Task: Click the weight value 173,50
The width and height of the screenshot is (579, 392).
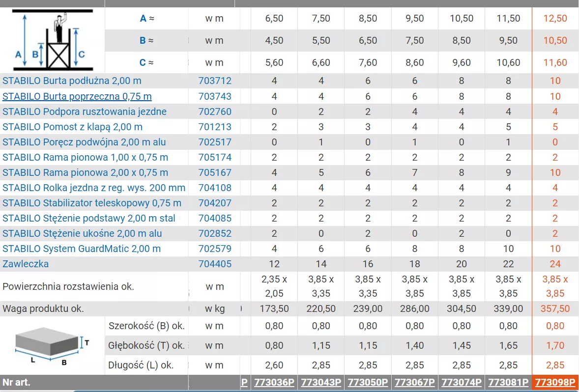Action: pyautogui.click(x=274, y=308)
